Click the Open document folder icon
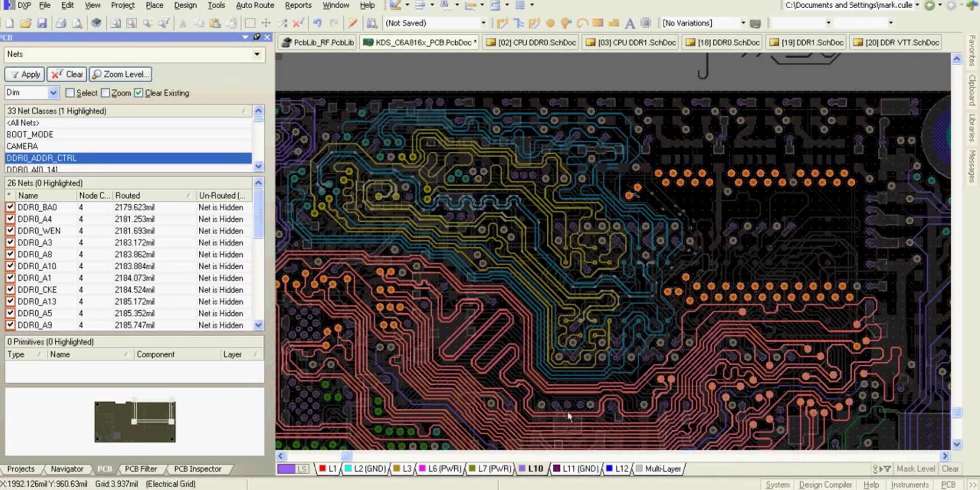This screenshot has height=490, width=980. click(26, 23)
